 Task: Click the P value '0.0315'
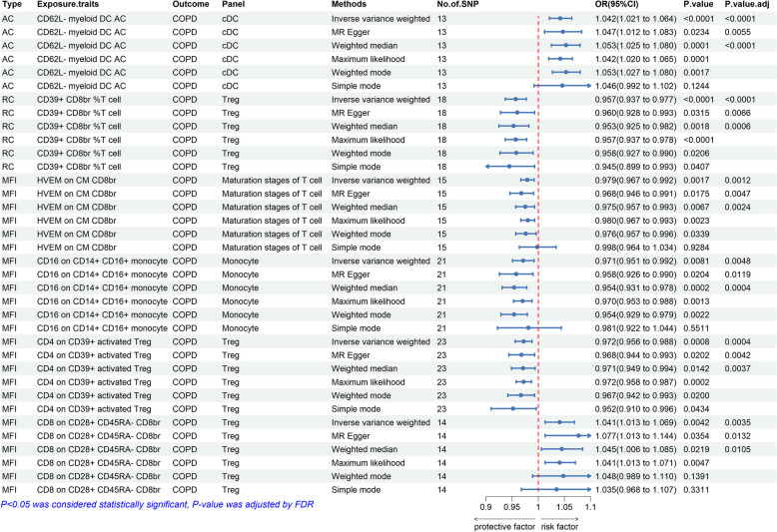(x=696, y=113)
